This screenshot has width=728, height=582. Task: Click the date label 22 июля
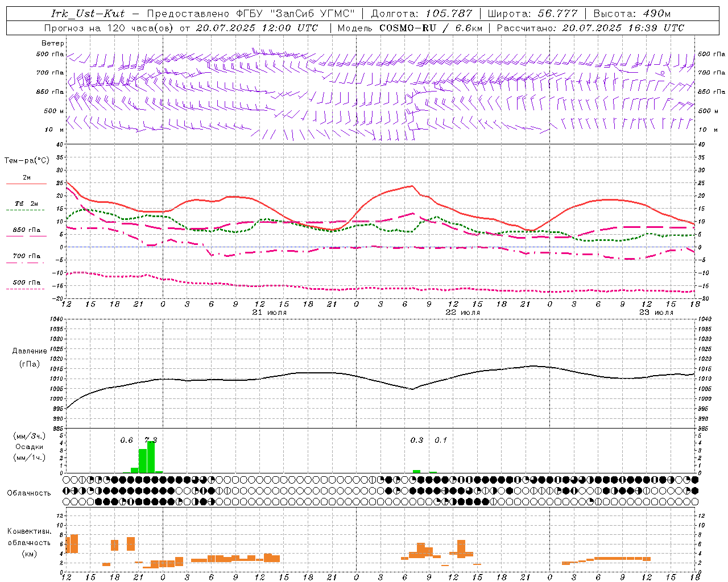462,313
